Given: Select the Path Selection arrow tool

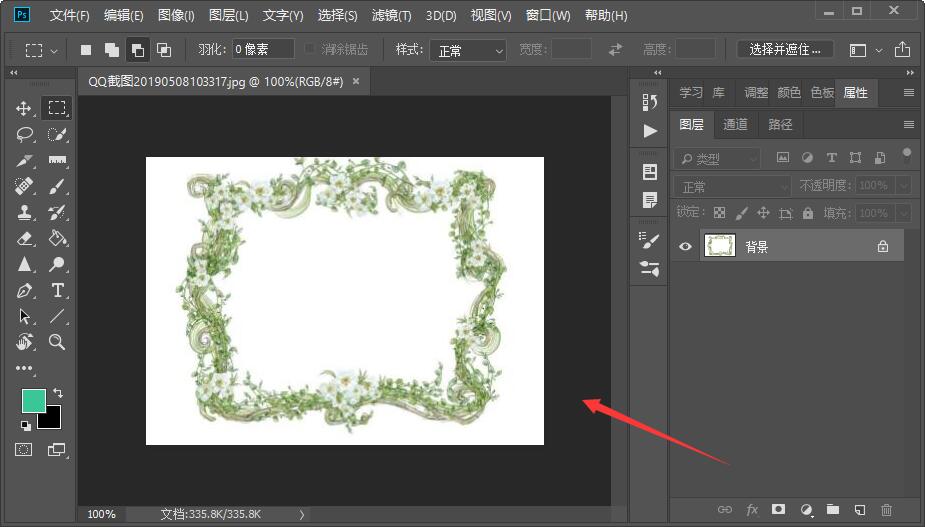Looking at the screenshot, I should [x=24, y=316].
